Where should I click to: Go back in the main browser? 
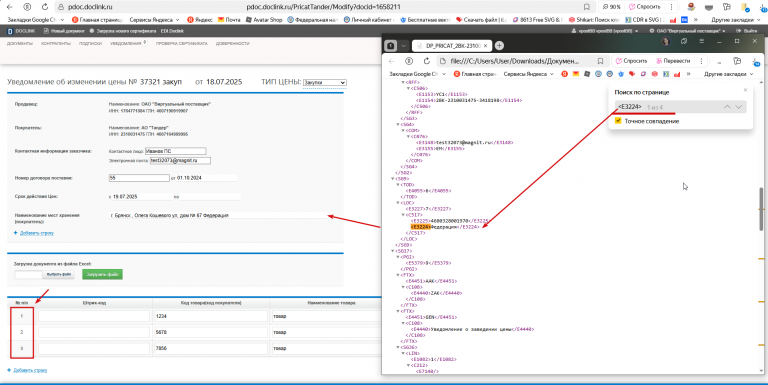pyautogui.click(x=10, y=7)
